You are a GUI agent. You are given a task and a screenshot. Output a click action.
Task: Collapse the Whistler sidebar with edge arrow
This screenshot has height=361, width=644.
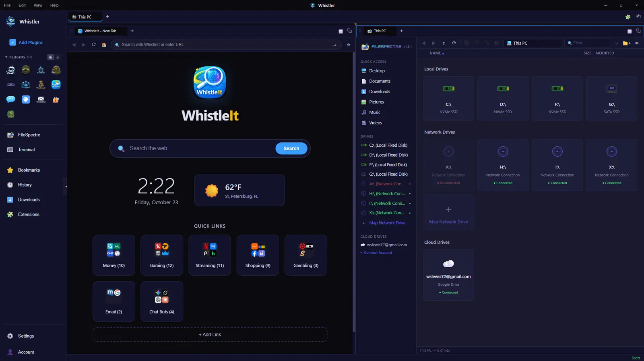[x=65, y=187]
